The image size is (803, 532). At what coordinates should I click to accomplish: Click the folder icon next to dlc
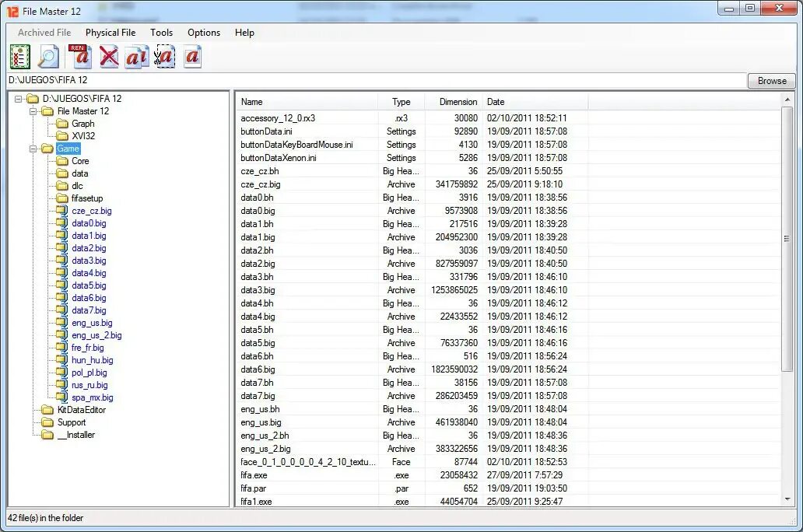pos(62,186)
